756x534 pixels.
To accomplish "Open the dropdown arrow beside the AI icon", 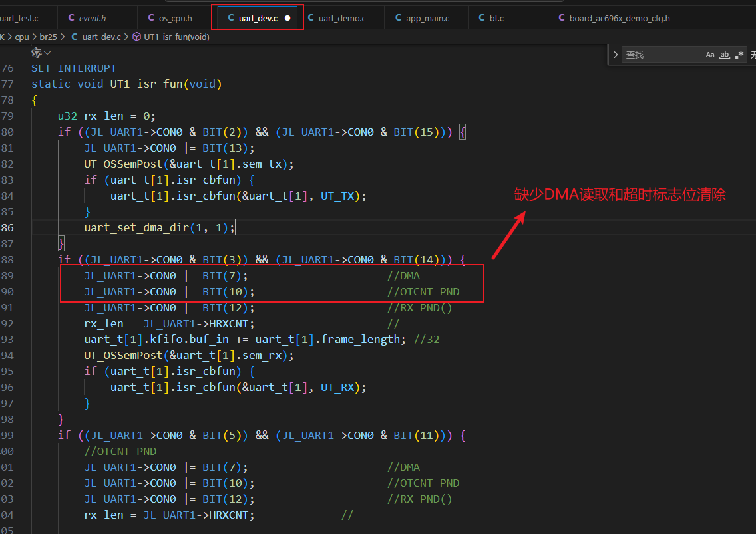I will pos(47,53).
